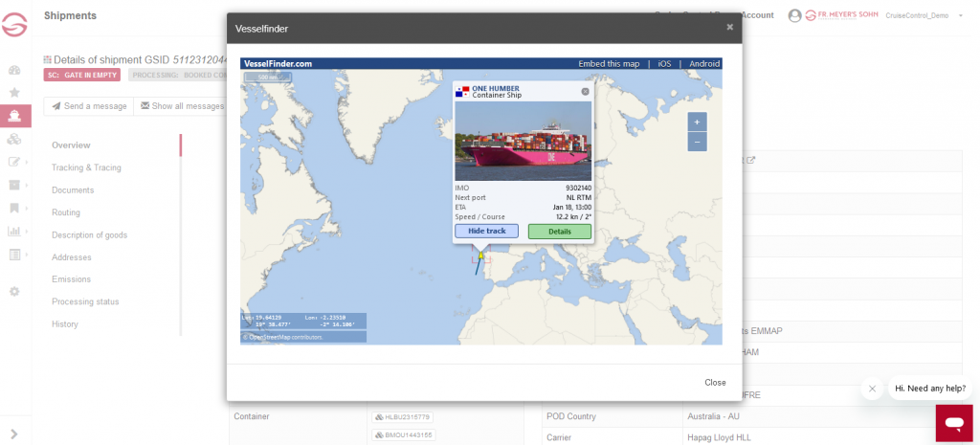Screen dimensions: 980x445
Task: Open the stacked cubes icon in sidebar
Action: 14,139
